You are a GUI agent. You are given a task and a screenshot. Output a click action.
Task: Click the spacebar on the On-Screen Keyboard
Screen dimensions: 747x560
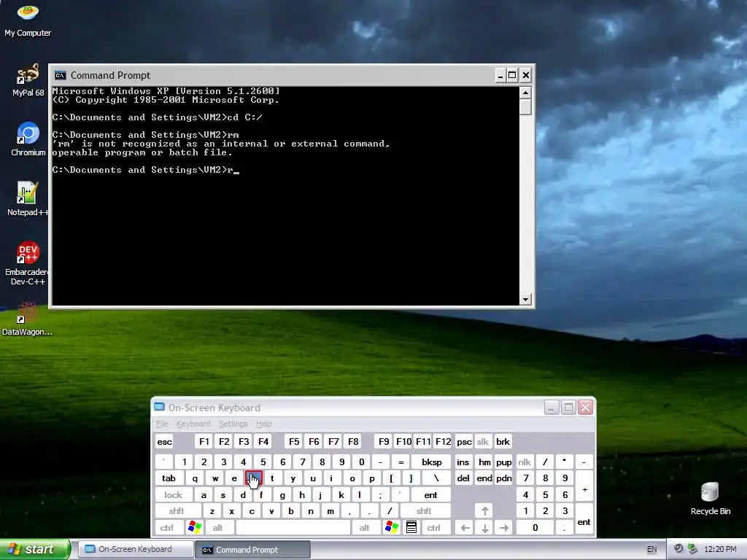click(x=293, y=528)
